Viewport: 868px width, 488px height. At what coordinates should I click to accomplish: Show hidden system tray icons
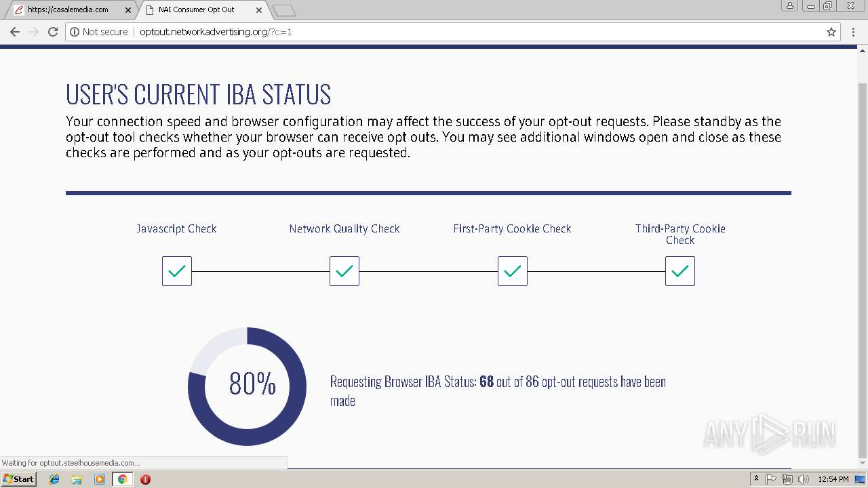click(756, 479)
